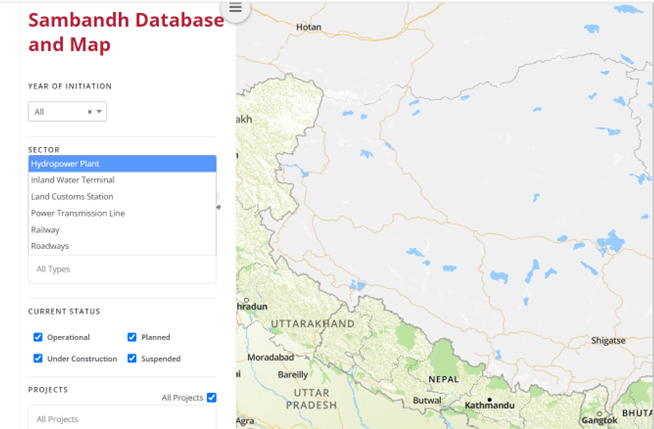Uncheck the Suspended status checkbox

point(132,358)
